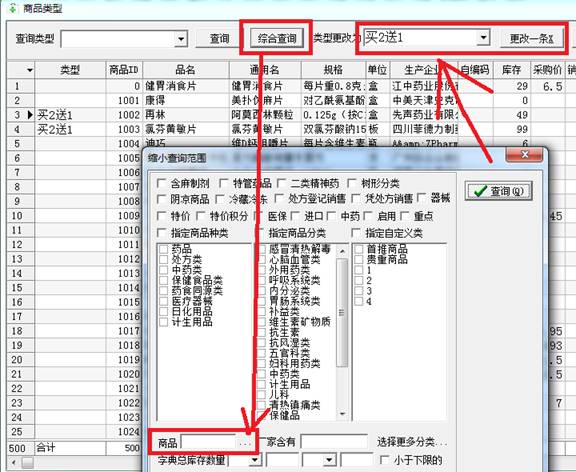Check the 冷藏冷冻 option
This screenshot has height=472, width=576.
[x=219, y=199]
